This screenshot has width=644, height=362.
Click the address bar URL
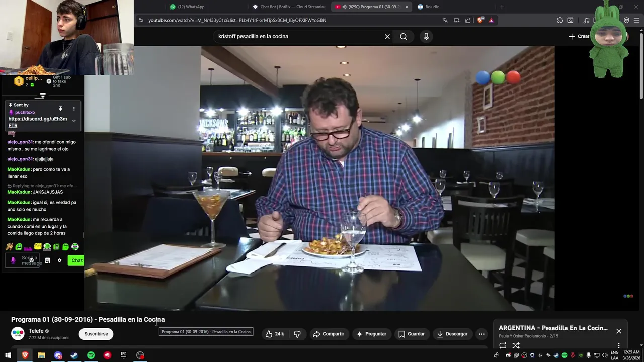coord(237,20)
